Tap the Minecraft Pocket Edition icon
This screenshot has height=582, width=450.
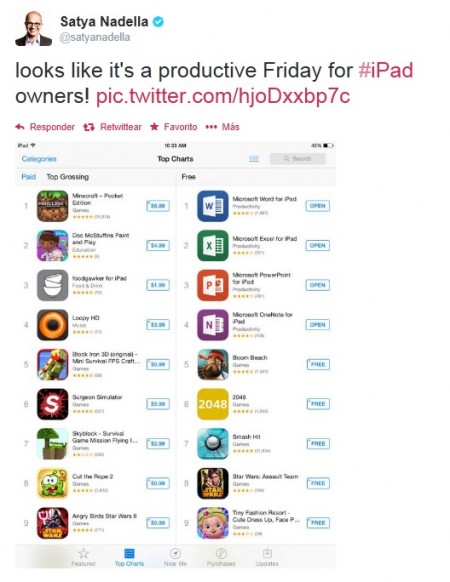[52, 206]
